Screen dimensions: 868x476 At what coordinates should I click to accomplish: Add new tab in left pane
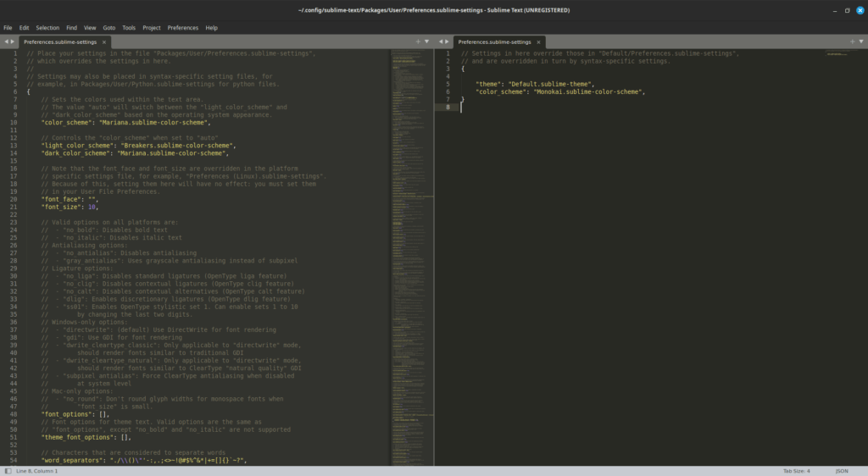click(418, 42)
